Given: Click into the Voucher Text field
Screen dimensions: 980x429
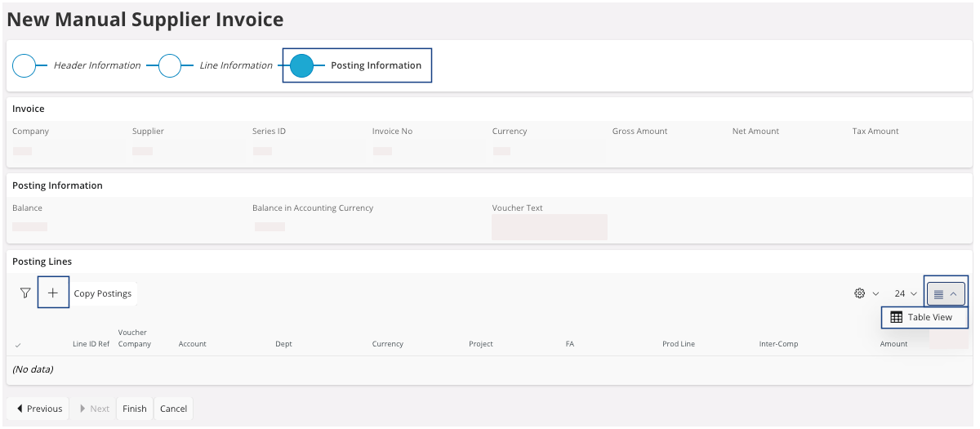Looking at the screenshot, I should tap(549, 227).
